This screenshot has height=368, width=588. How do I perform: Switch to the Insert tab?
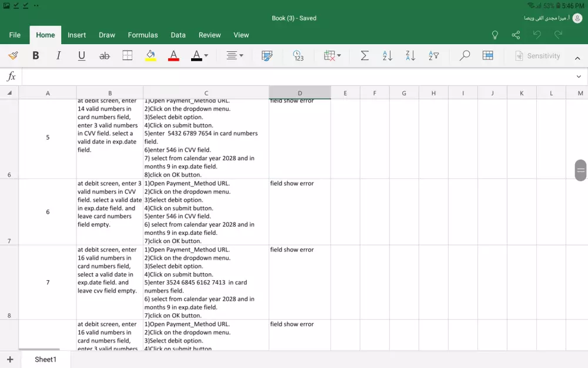pos(76,35)
